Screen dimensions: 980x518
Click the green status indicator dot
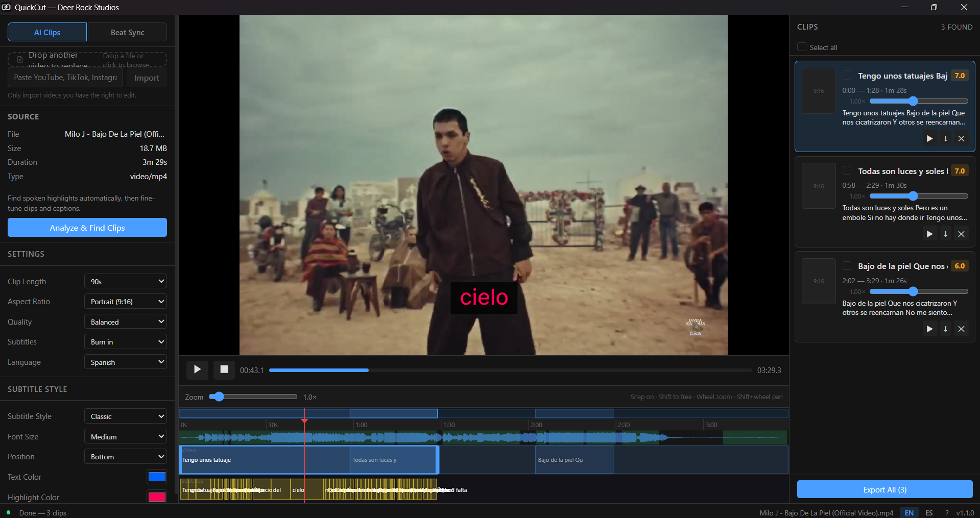8,512
